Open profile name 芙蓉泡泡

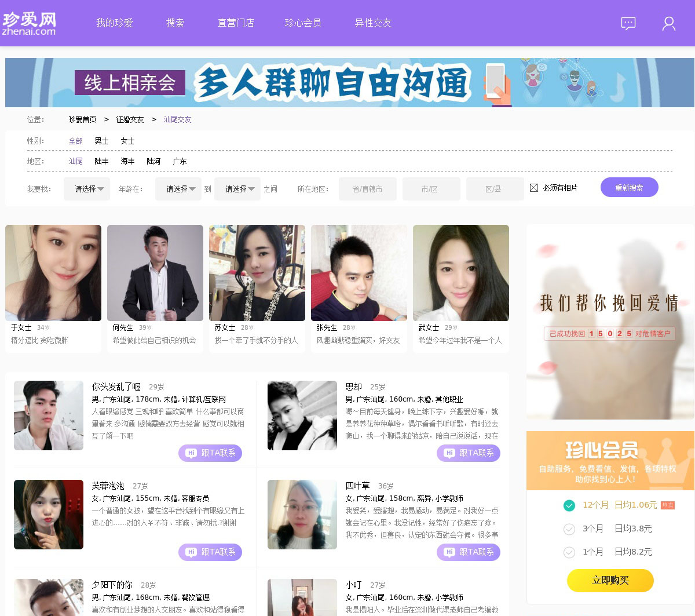(108, 486)
